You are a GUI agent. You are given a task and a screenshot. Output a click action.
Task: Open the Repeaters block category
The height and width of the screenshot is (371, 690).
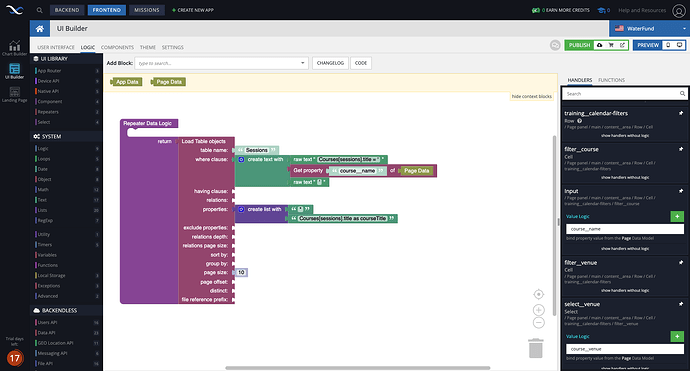pos(67,112)
